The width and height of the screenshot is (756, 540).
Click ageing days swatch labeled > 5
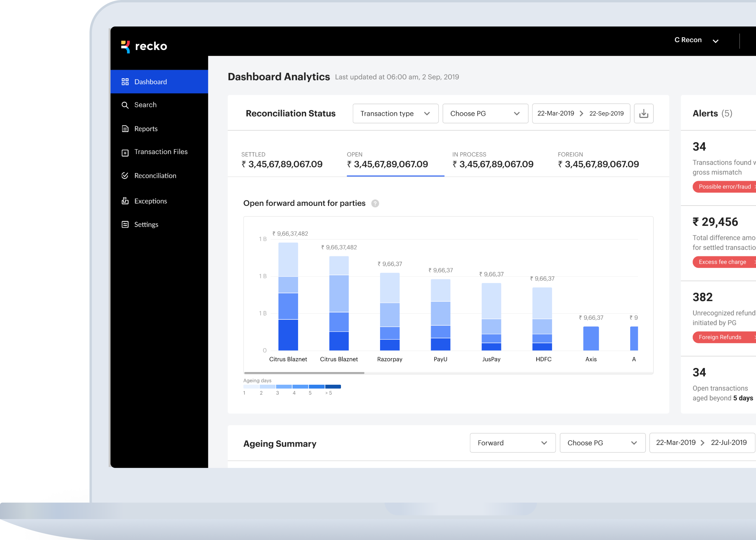[333, 387]
